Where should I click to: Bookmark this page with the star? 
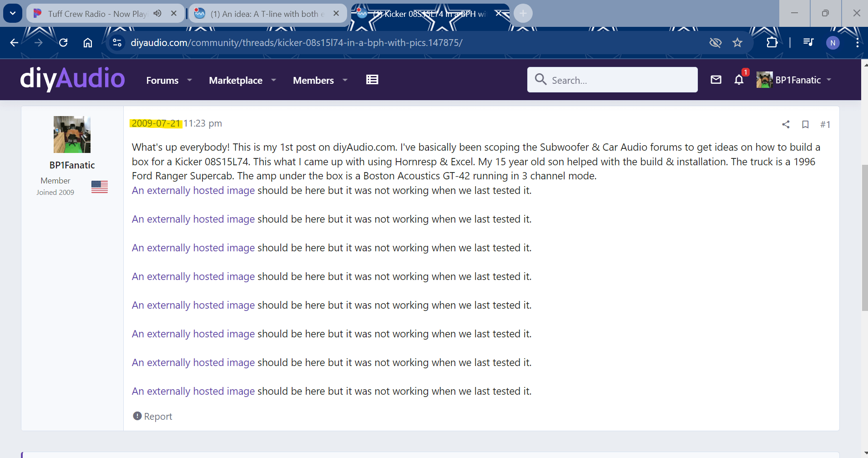click(737, 43)
